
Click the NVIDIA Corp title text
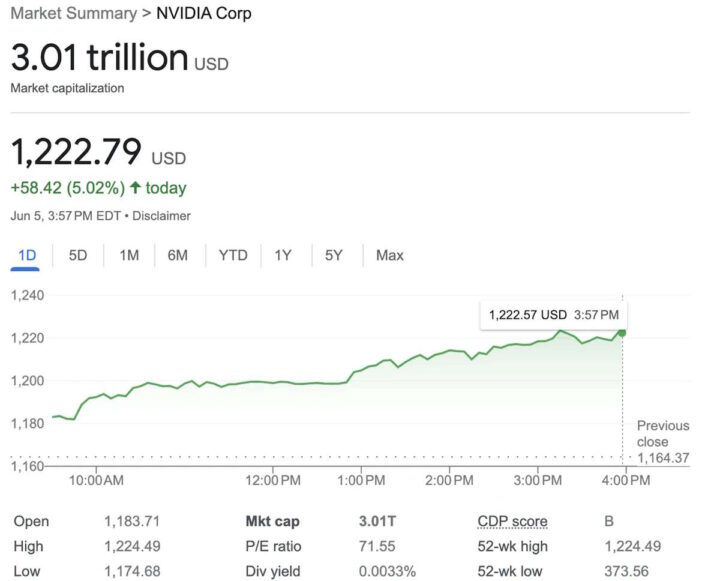pos(204,13)
